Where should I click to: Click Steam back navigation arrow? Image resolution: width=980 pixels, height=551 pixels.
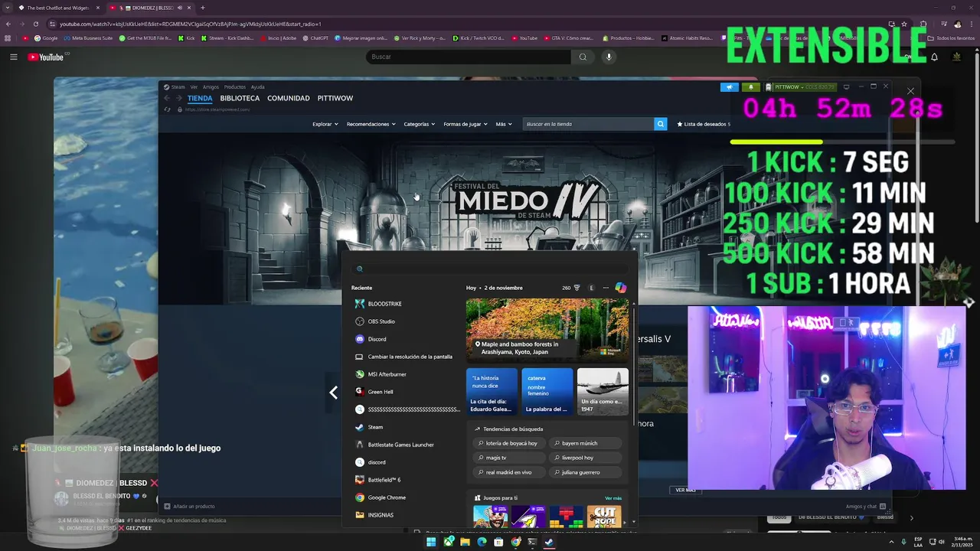click(167, 98)
